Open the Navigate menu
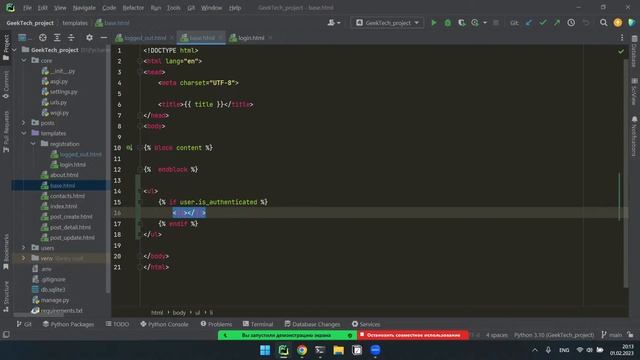Screen dimensions: 640x360 tap(84, 8)
